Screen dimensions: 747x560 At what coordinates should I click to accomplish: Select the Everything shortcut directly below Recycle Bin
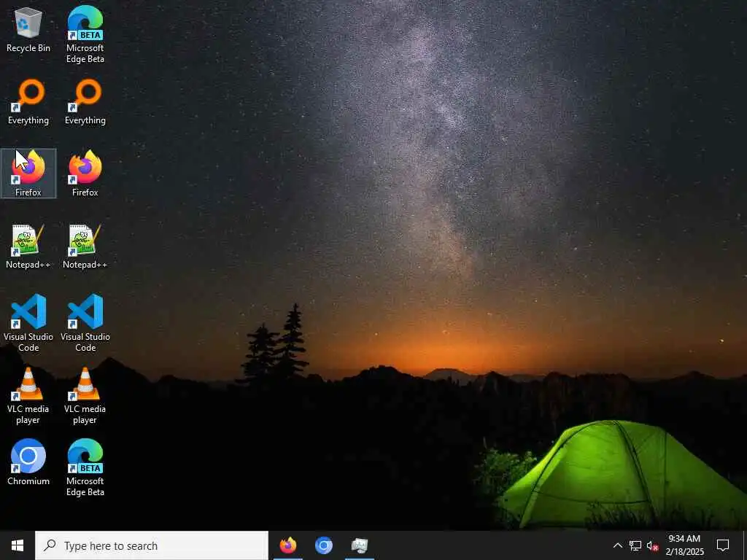(x=28, y=102)
